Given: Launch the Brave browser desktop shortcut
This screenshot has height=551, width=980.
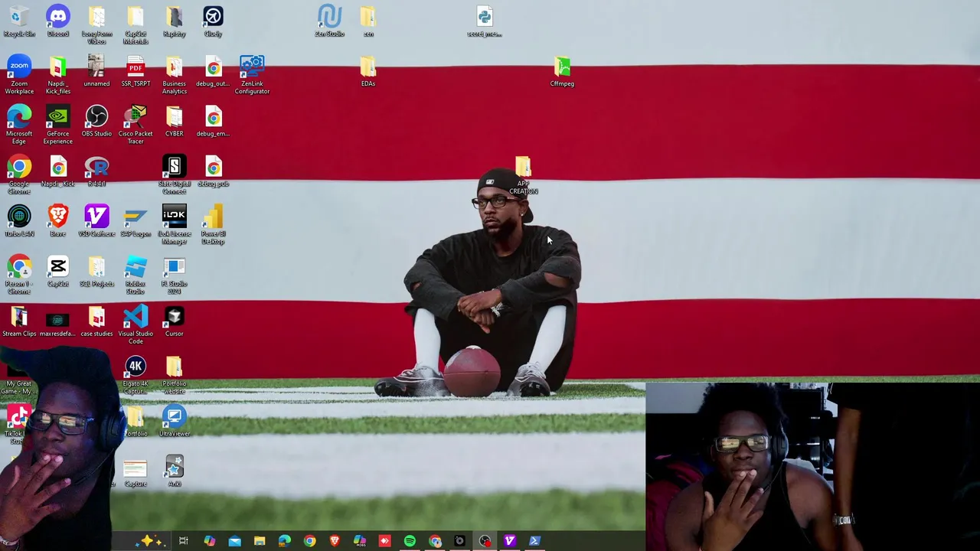Looking at the screenshot, I should click(57, 221).
